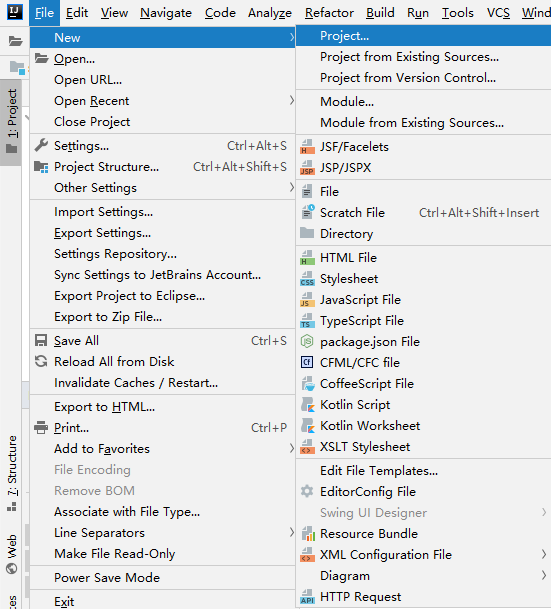
Task: Click the JSF/Facelets file icon
Action: coord(307,147)
